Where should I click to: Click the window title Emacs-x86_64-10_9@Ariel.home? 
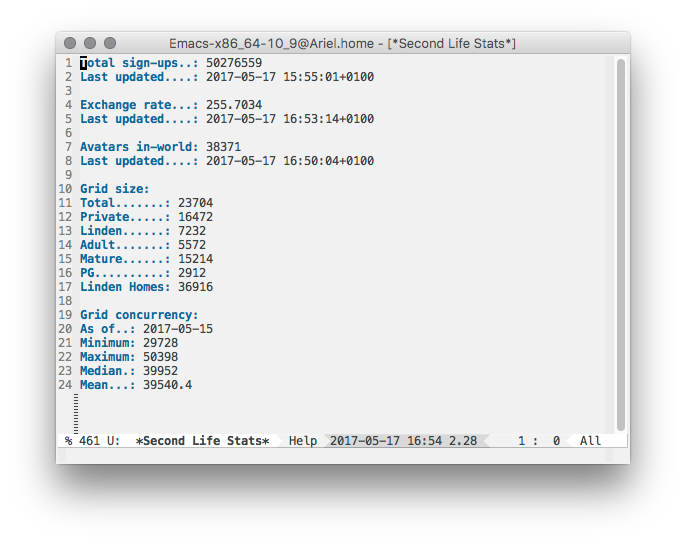pyautogui.click(x=271, y=44)
